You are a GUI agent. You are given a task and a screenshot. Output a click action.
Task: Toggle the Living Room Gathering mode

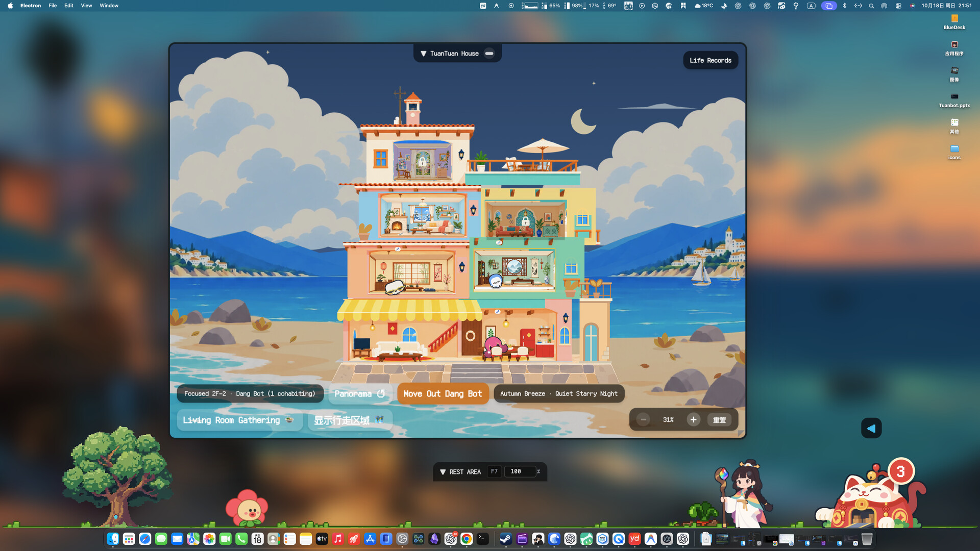point(239,420)
